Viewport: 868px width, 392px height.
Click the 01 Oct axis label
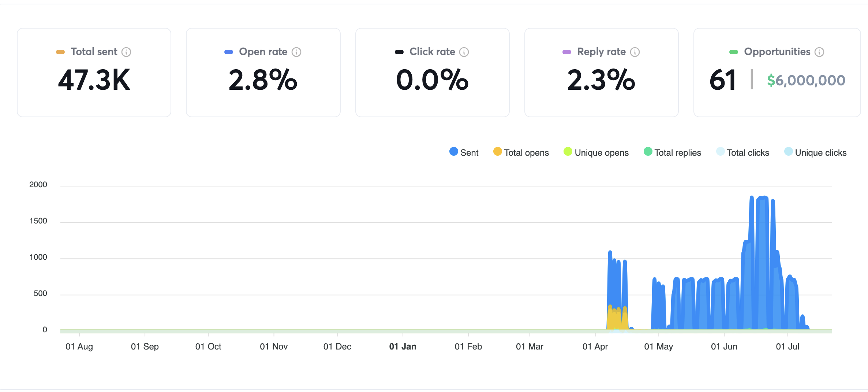point(208,347)
